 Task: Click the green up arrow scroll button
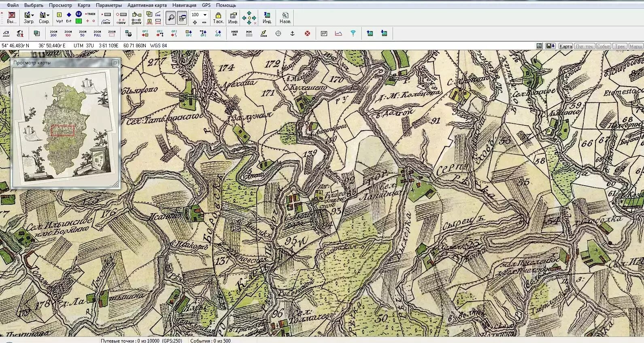click(249, 13)
